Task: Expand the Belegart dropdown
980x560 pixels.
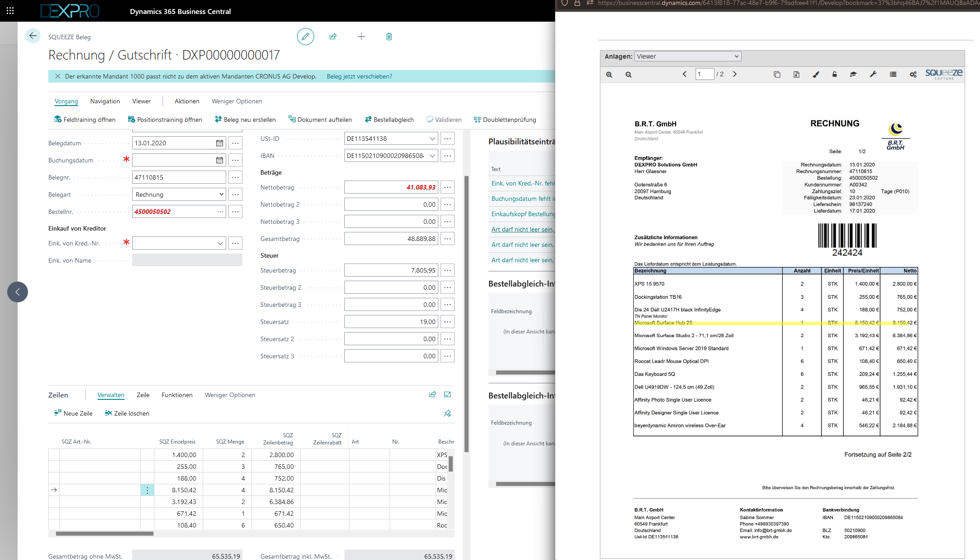Action: pos(221,194)
